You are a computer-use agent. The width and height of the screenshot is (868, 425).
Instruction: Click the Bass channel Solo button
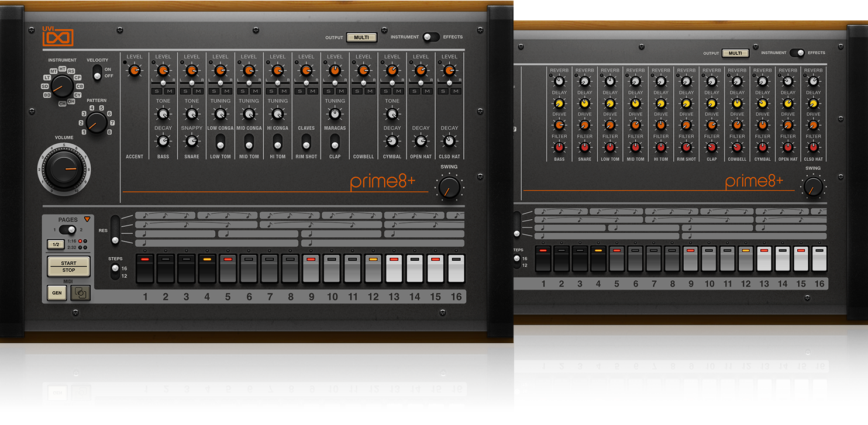pyautogui.click(x=157, y=91)
